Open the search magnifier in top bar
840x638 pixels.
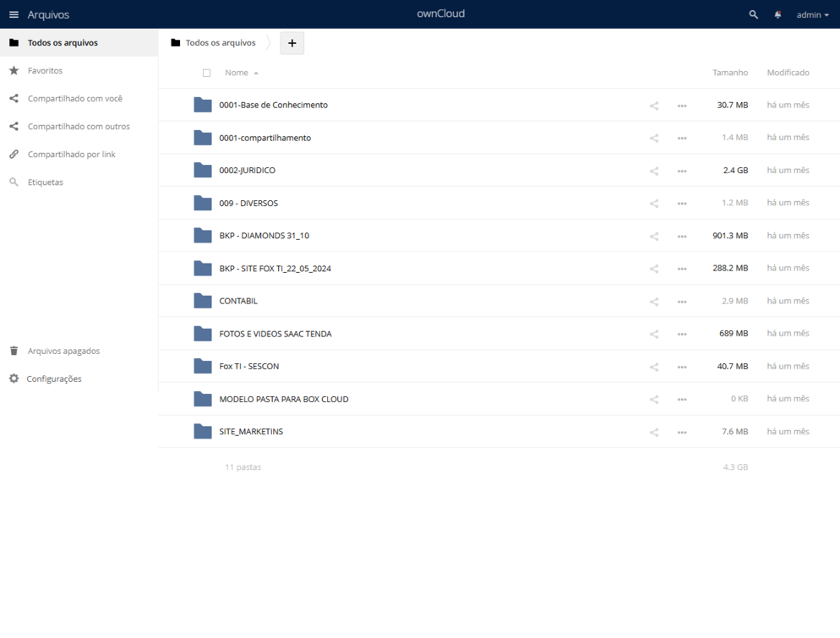(753, 14)
